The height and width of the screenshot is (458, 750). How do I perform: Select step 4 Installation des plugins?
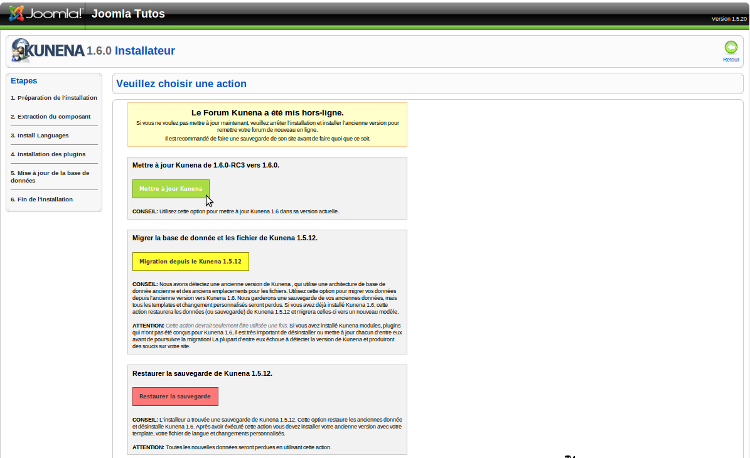[x=49, y=154]
